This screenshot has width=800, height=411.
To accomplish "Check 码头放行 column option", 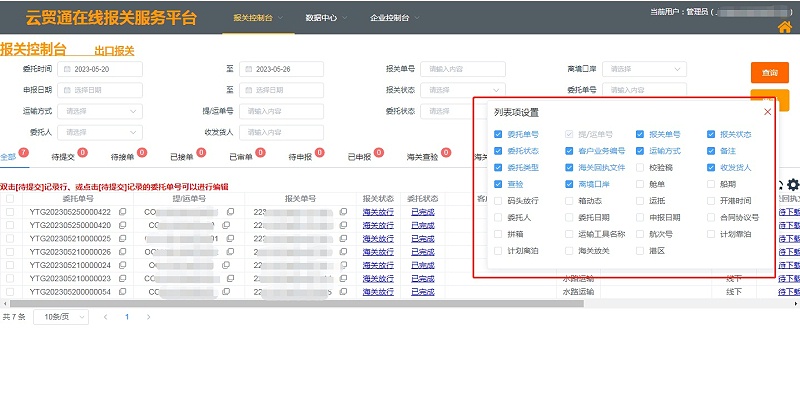I will point(498,201).
